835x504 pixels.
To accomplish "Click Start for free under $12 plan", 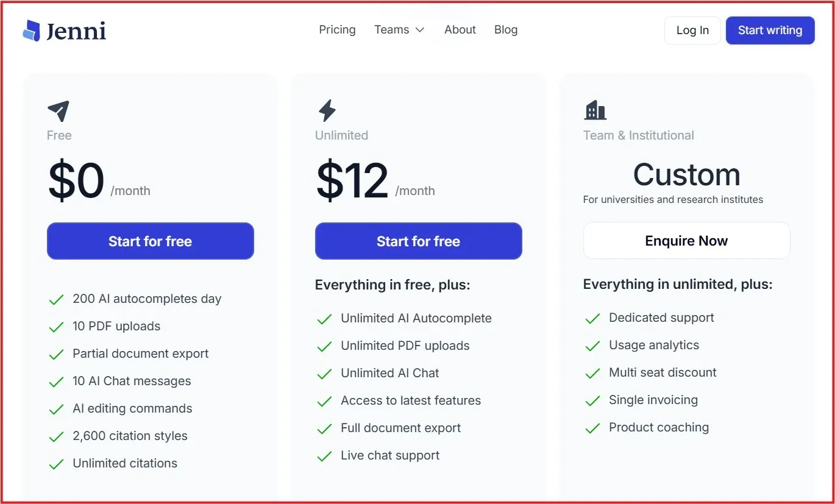I will click(x=418, y=241).
